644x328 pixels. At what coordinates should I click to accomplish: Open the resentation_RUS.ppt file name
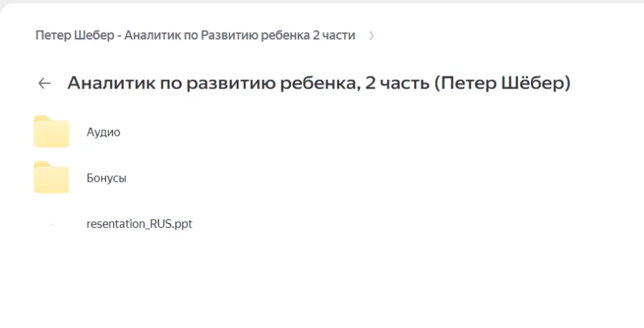coord(139,224)
